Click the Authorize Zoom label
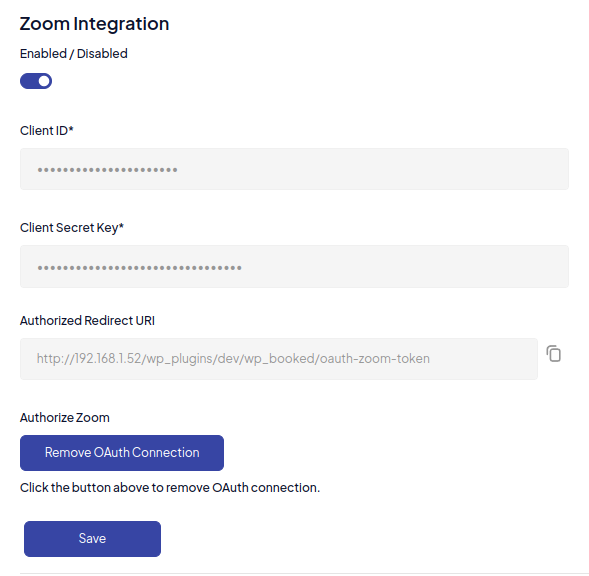 click(x=65, y=417)
